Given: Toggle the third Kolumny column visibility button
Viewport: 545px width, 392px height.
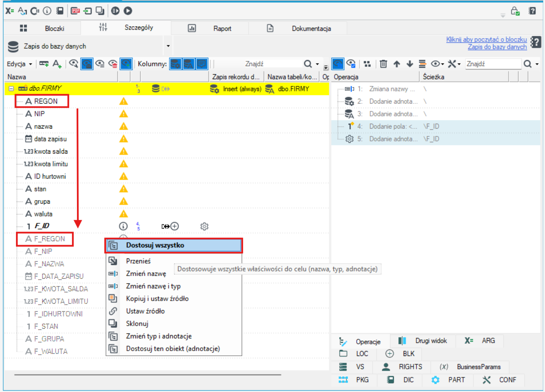Looking at the screenshot, I should click(x=202, y=64).
